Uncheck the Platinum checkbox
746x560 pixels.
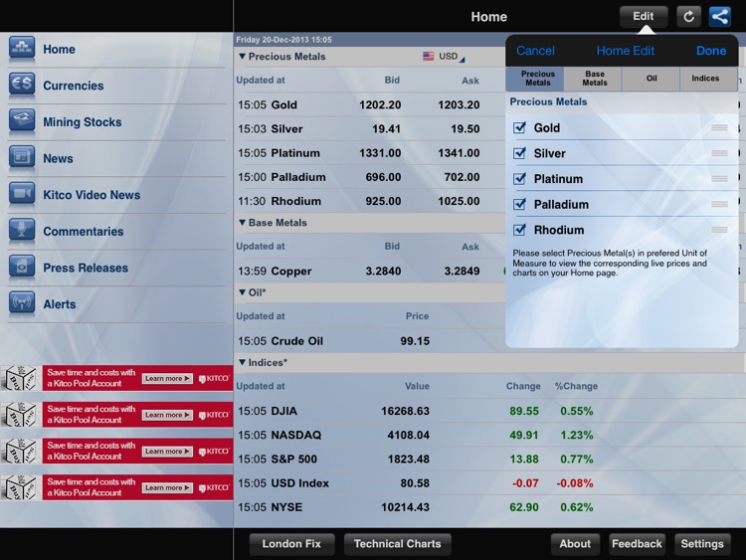click(519, 179)
